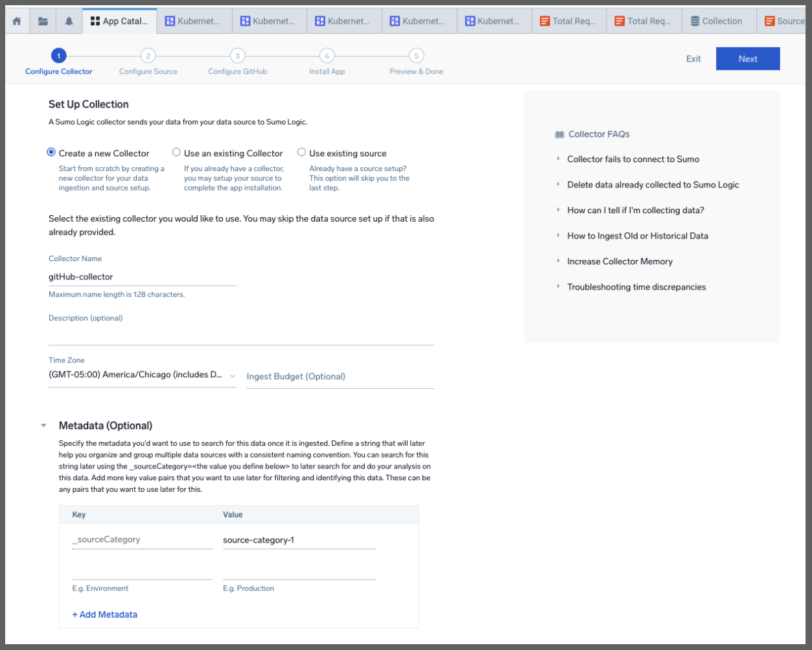Viewport: 812px width, 650px height.
Task: Click the Exit button
Action: [693, 59]
